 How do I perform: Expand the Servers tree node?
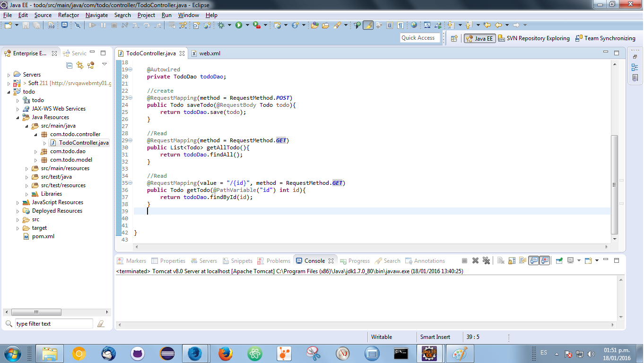pos(9,75)
